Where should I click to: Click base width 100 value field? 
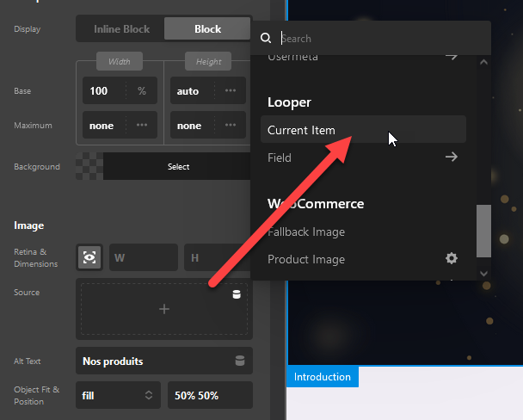pyautogui.click(x=104, y=90)
